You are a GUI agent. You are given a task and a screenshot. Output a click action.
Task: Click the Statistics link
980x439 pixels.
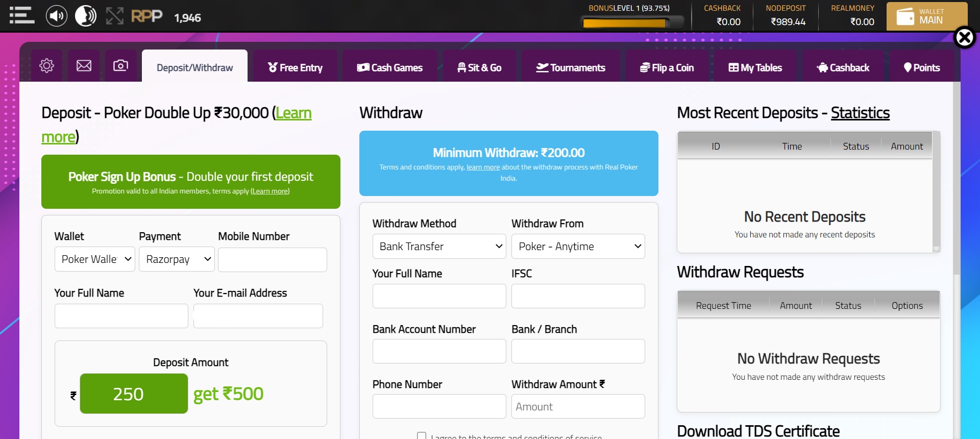(860, 113)
